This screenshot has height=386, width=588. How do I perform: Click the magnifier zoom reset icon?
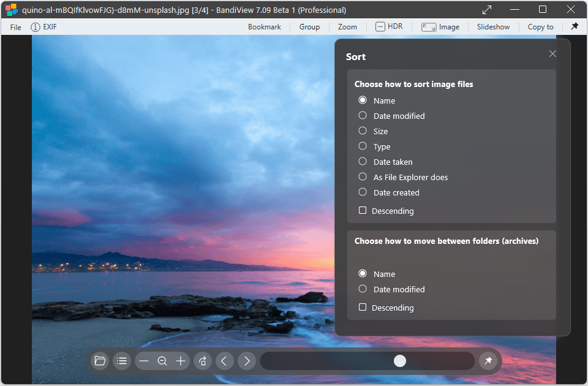click(162, 361)
